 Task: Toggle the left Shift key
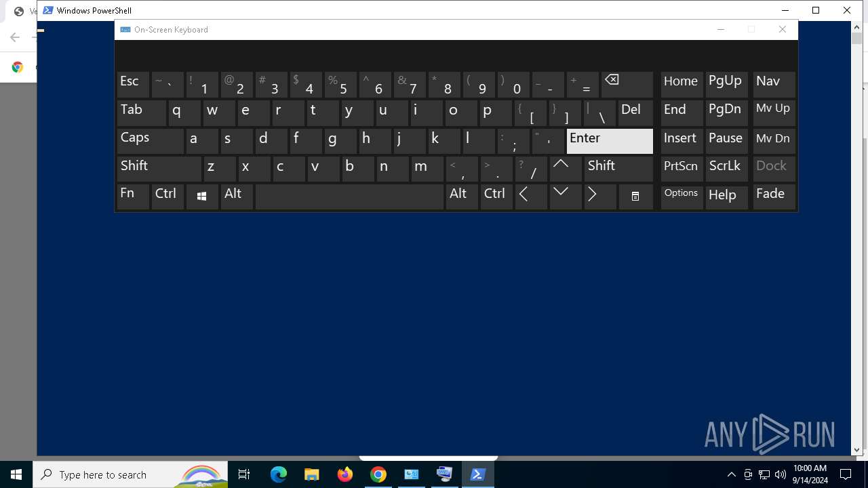[159, 169]
